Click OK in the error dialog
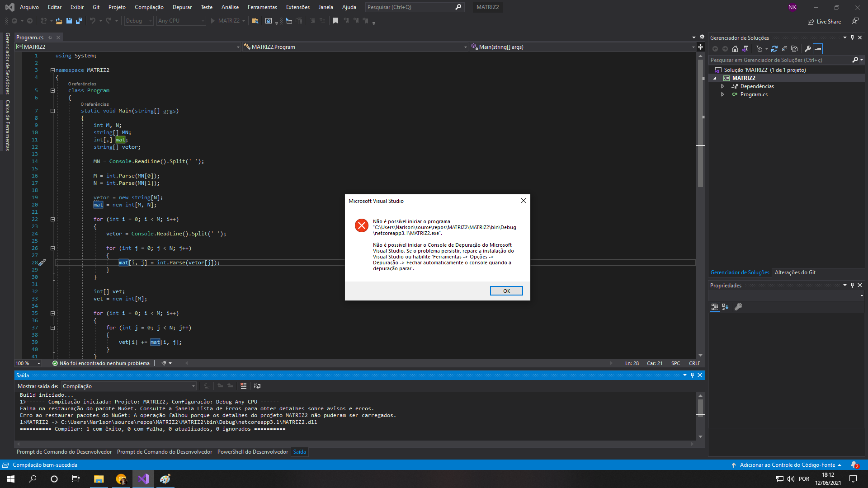868x488 pixels. 506,291
